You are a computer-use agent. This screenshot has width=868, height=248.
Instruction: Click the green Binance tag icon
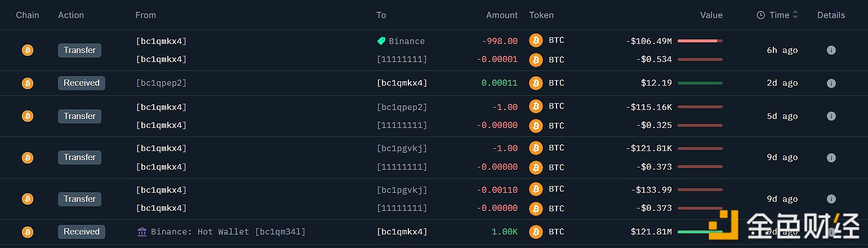coord(381,41)
